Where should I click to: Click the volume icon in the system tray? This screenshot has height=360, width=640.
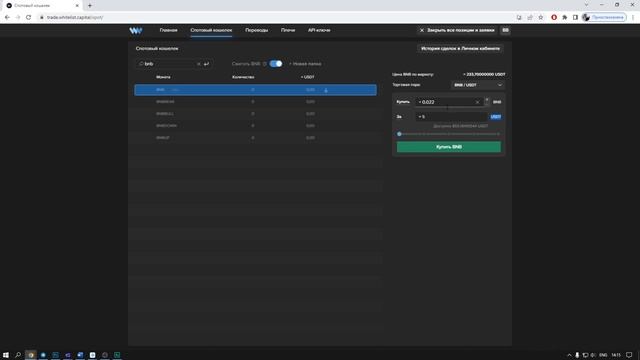click(593, 355)
